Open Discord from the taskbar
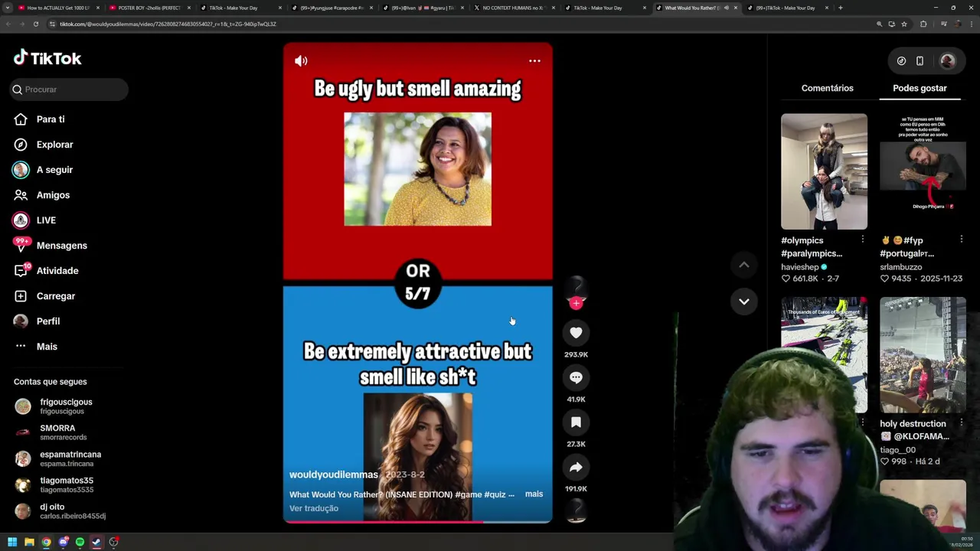The height and width of the screenshot is (551, 980). tap(63, 542)
